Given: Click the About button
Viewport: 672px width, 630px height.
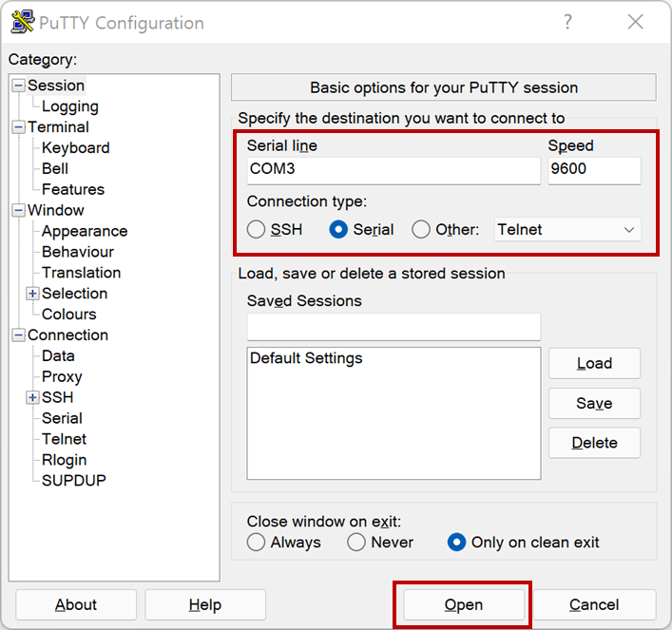Looking at the screenshot, I should click(x=76, y=604).
